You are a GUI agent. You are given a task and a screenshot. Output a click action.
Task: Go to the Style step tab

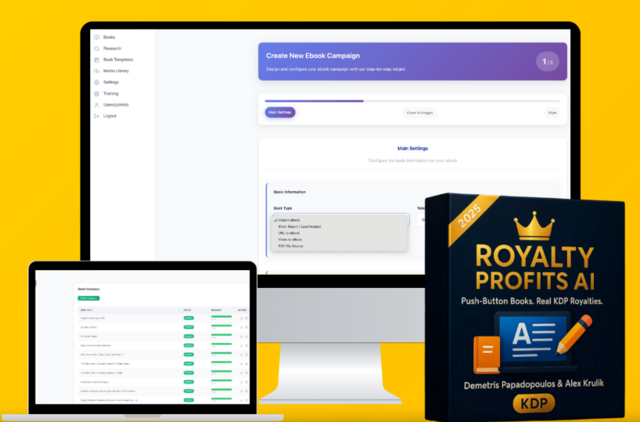pyautogui.click(x=551, y=112)
